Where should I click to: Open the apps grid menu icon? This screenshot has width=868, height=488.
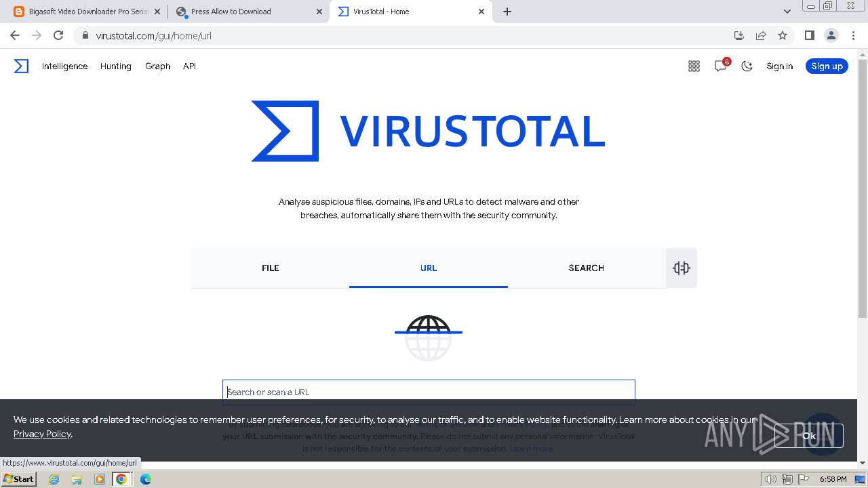coord(694,66)
